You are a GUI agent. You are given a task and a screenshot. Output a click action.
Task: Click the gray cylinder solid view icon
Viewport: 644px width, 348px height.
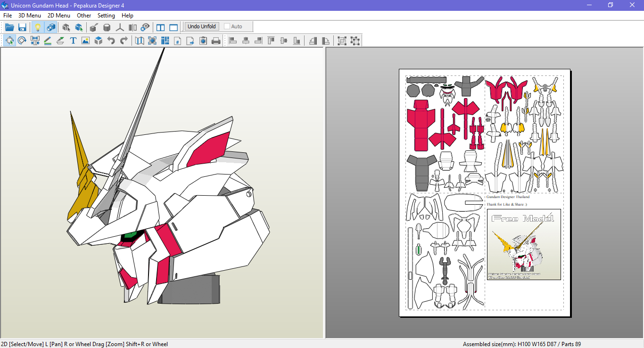(107, 27)
